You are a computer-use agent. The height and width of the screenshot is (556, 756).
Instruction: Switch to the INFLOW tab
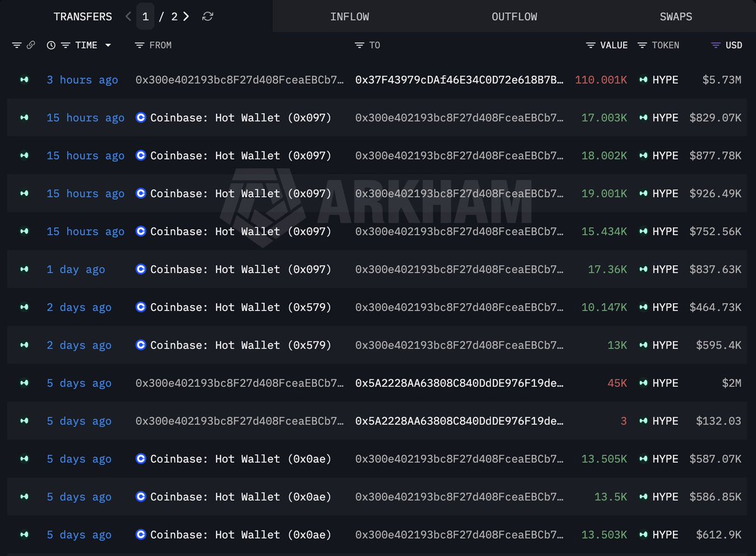click(x=350, y=16)
